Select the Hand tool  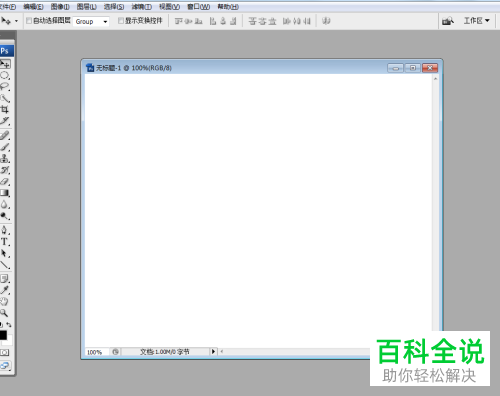4,302
